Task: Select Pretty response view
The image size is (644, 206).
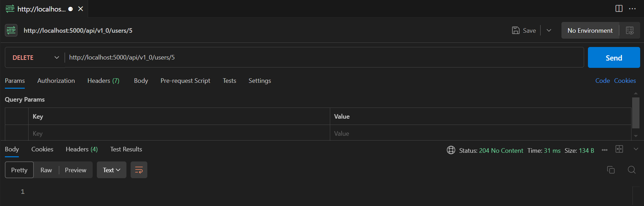Action: [x=19, y=170]
